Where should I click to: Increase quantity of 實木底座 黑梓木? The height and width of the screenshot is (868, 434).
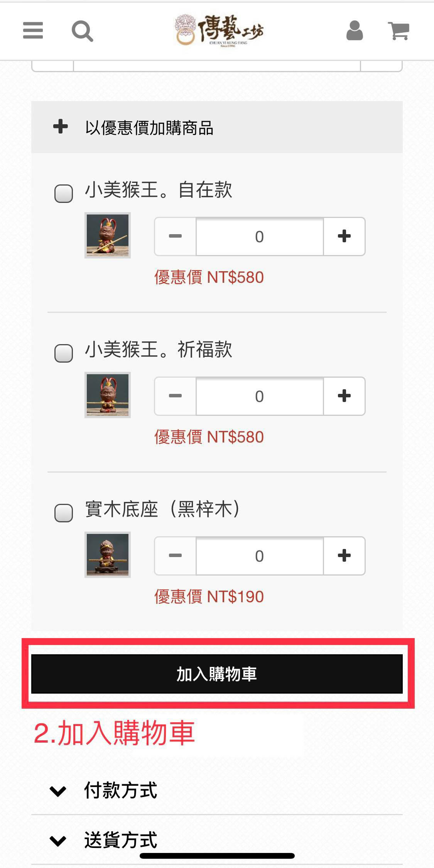pos(344,556)
